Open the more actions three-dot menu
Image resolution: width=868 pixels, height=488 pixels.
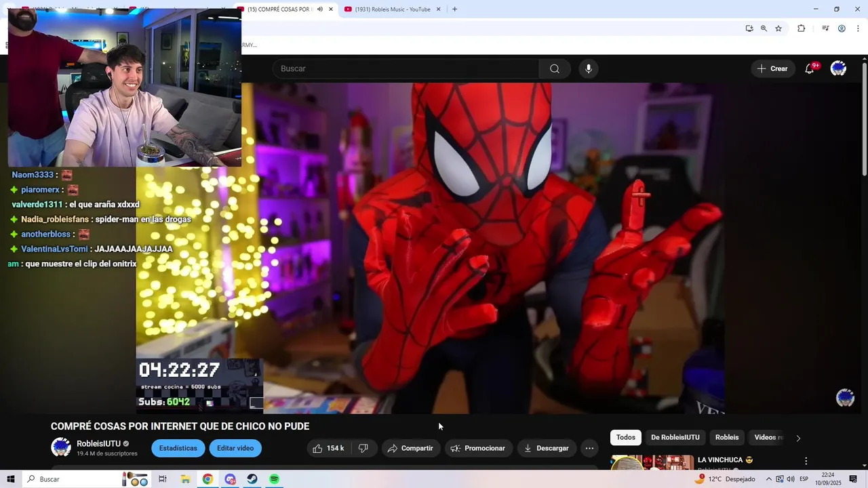pos(589,448)
